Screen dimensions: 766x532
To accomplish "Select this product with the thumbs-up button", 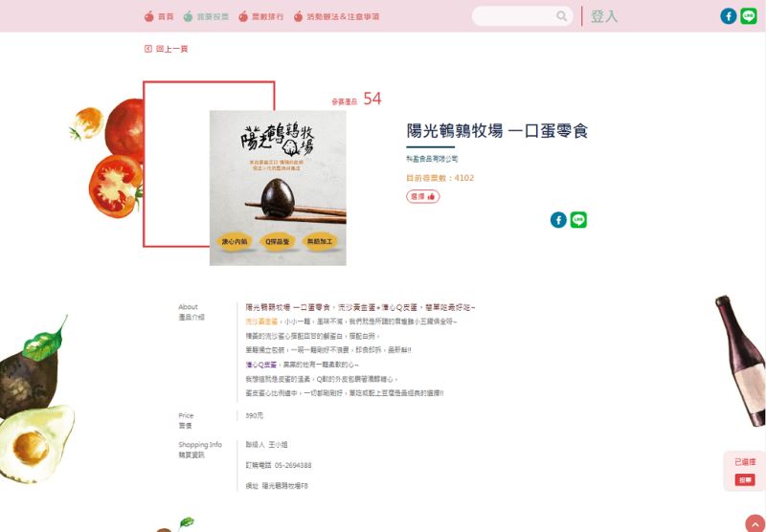I will pyautogui.click(x=422, y=196).
